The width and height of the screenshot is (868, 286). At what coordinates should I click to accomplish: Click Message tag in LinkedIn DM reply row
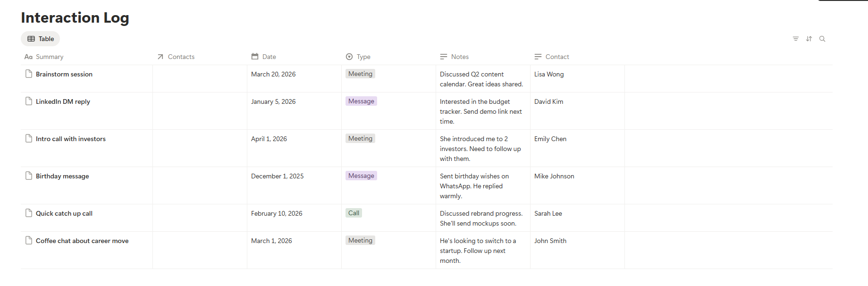tap(361, 101)
